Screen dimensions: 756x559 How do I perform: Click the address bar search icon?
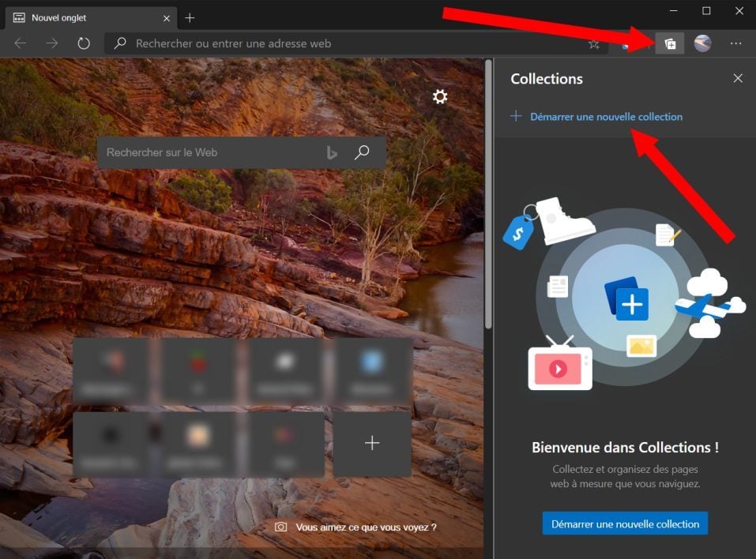pyautogui.click(x=120, y=43)
